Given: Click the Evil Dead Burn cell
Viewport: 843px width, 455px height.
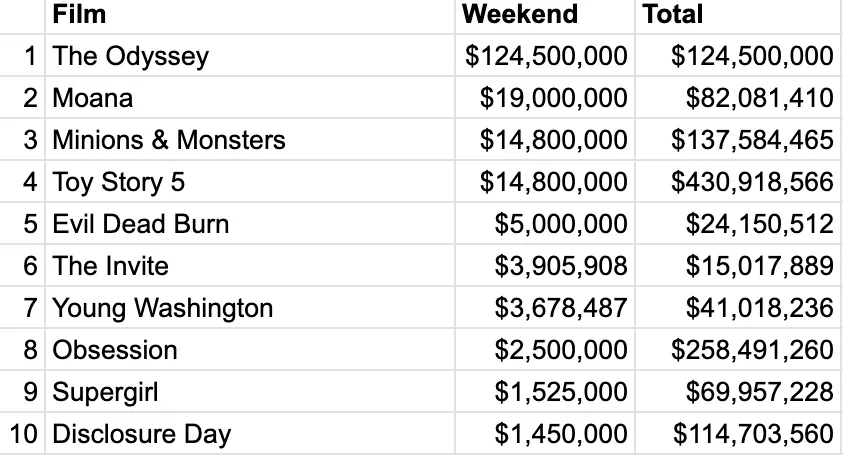Looking at the screenshot, I should (x=250, y=223).
